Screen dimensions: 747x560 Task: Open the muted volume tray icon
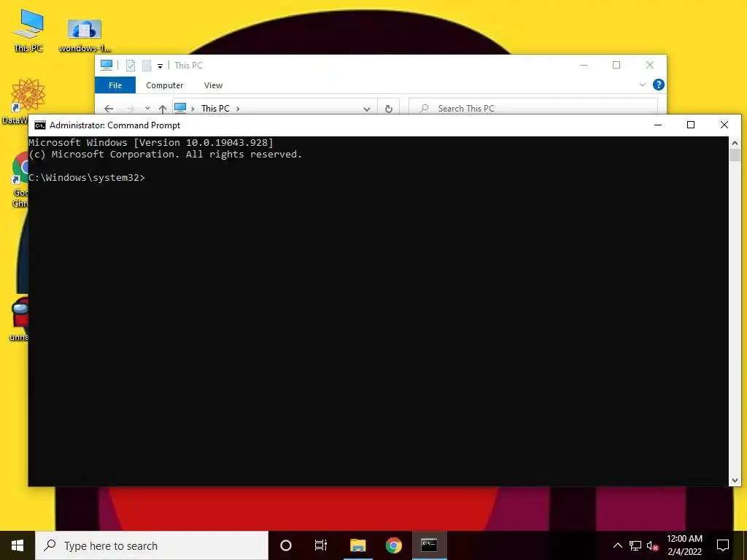pyautogui.click(x=653, y=545)
